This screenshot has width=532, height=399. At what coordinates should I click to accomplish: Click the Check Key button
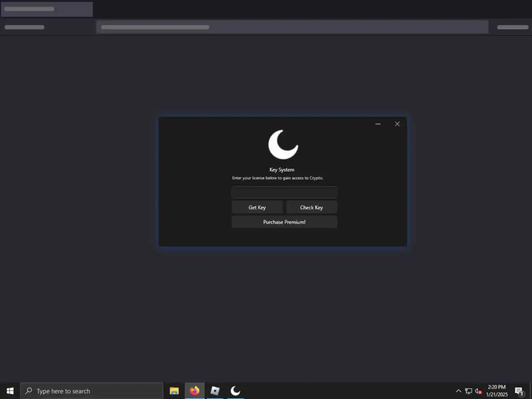point(311,207)
